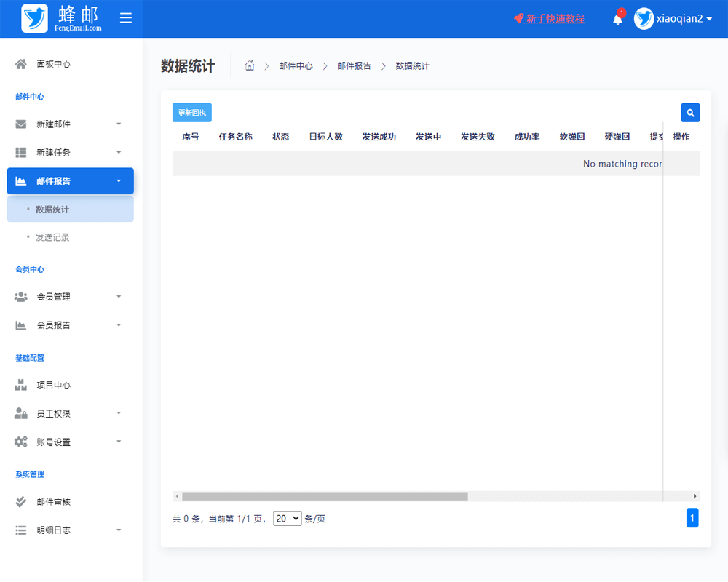Click the table search magnifier icon
This screenshot has width=728, height=582.
click(690, 113)
